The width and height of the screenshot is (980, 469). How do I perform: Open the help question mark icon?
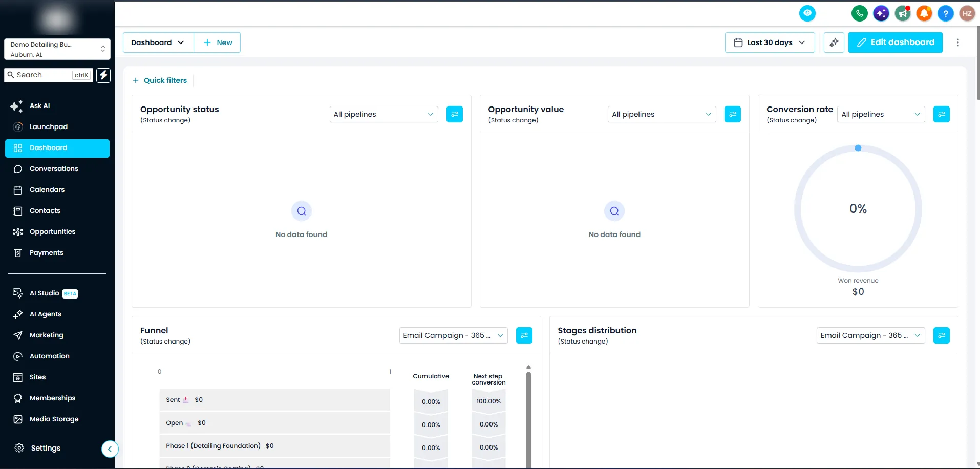(x=946, y=13)
